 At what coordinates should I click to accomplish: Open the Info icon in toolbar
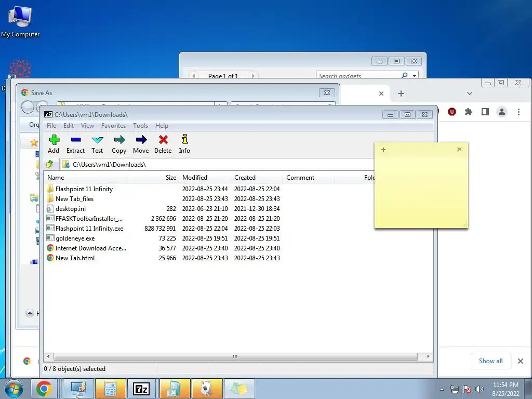(x=184, y=139)
